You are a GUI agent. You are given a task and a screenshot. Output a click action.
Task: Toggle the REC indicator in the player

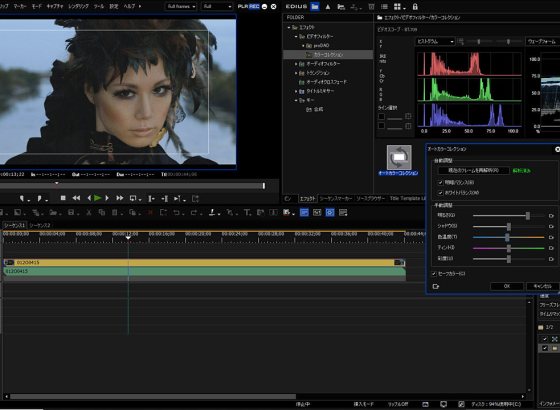coord(254,6)
